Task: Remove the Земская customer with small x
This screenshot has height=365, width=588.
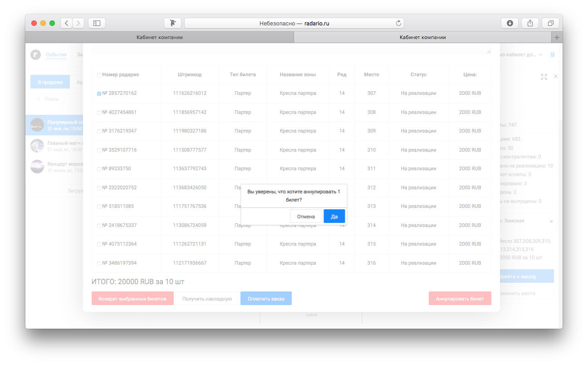Action: pos(551,222)
